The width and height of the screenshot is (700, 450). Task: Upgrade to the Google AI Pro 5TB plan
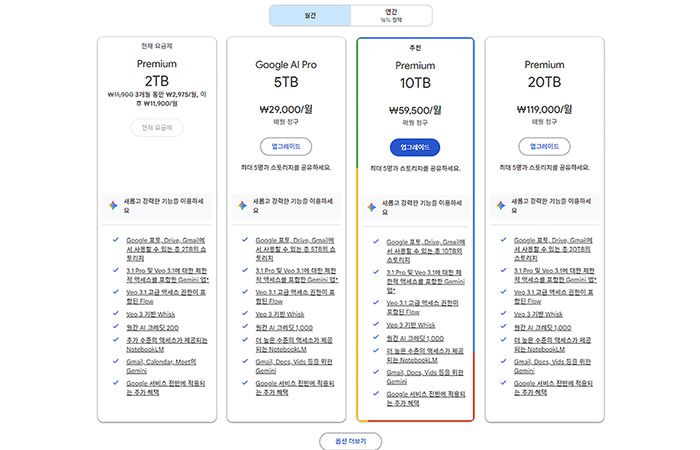click(x=286, y=146)
